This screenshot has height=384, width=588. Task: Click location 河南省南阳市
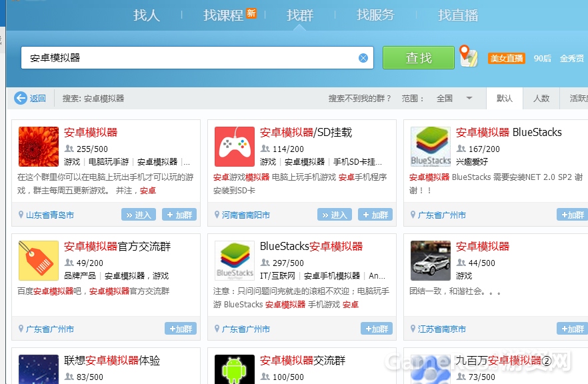[246, 215]
